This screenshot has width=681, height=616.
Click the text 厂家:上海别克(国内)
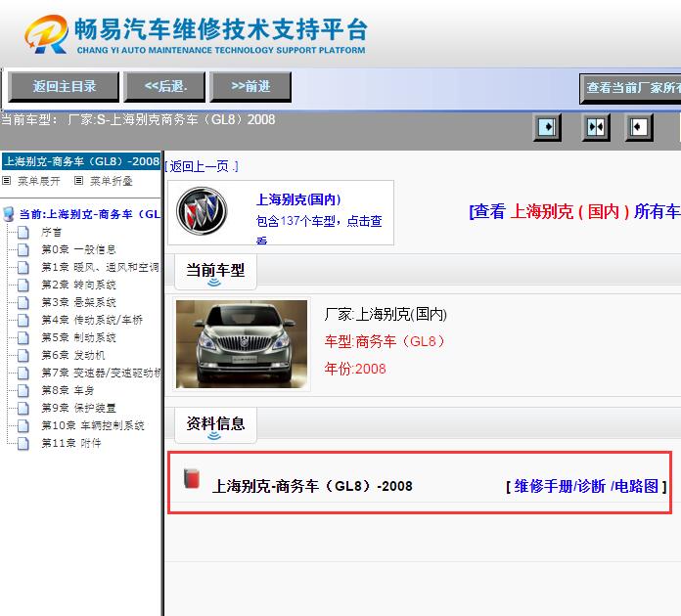(x=386, y=314)
